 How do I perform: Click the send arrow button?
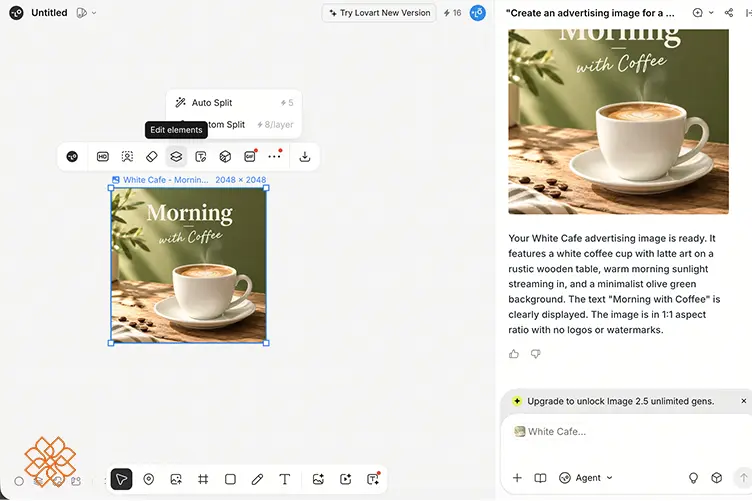pyautogui.click(x=743, y=478)
